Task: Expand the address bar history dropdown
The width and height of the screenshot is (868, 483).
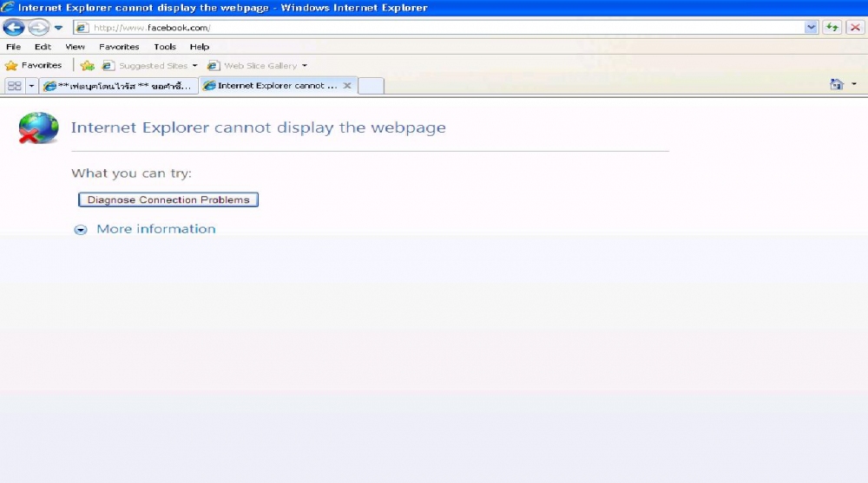Action: coord(811,27)
